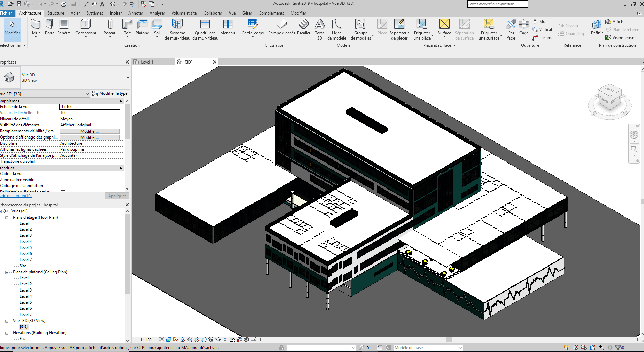Select the Par face opening tool

point(511,29)
